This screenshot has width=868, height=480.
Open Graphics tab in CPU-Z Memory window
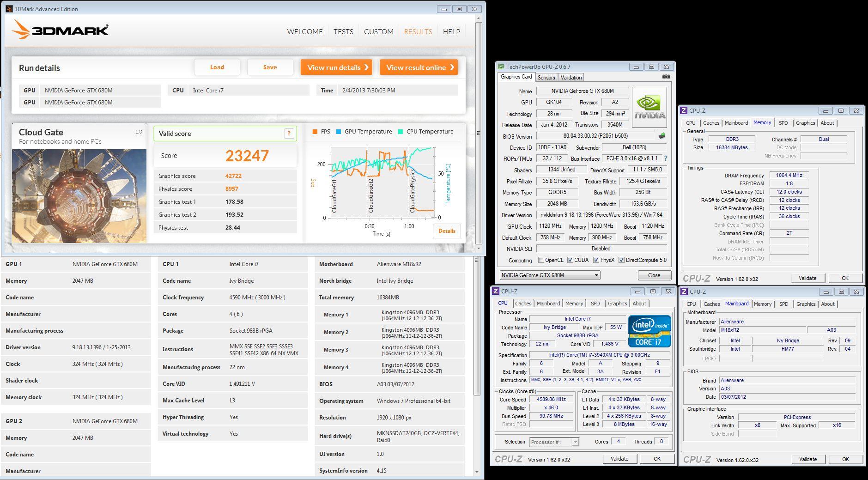tap(805, 123)
